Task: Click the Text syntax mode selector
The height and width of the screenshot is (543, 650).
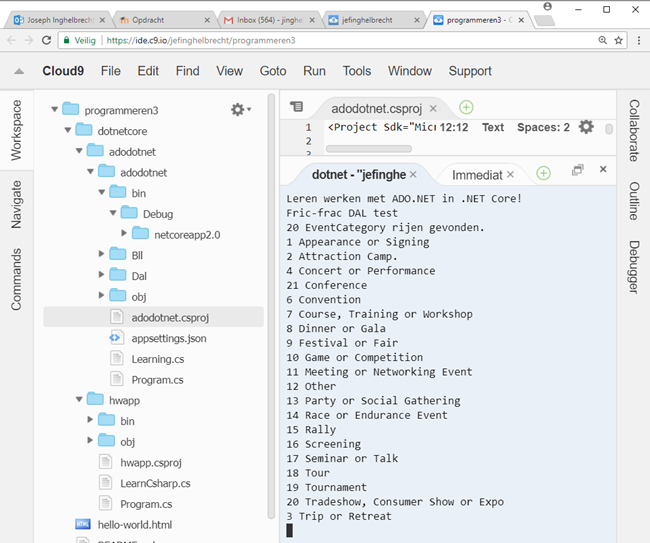Action: 493,127
